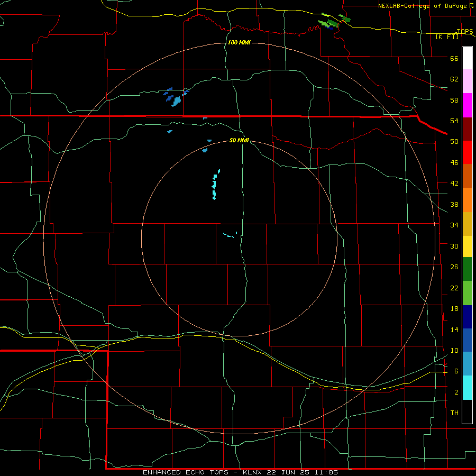Click the large blue echo blob in the northwest

click(176, 102)
